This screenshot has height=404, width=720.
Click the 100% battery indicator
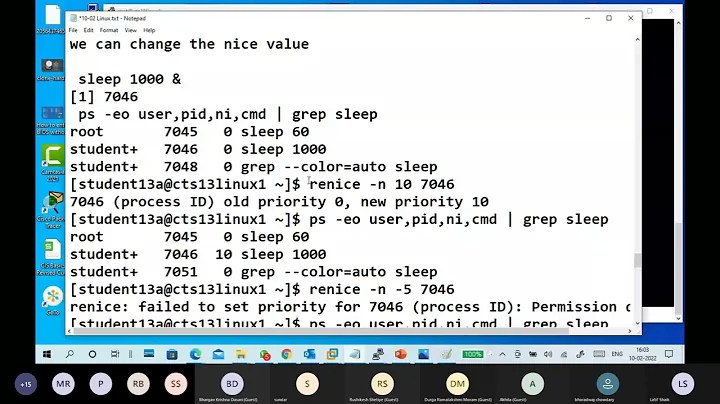(472, 354)
